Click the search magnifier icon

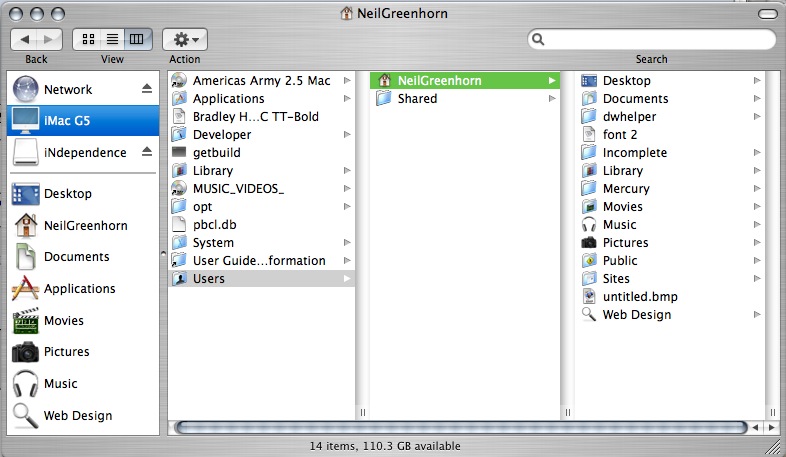pos(538,39)
